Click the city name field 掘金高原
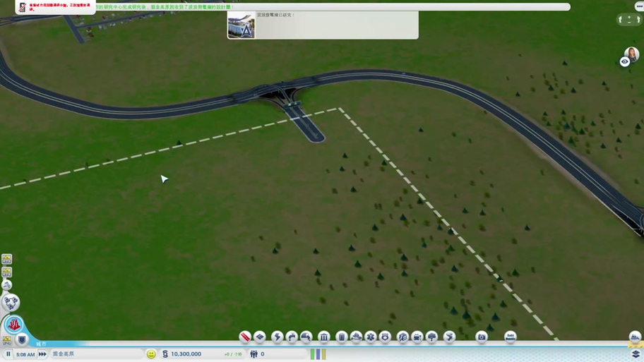This screenshot has height=362, width=644. pos(97,354)
